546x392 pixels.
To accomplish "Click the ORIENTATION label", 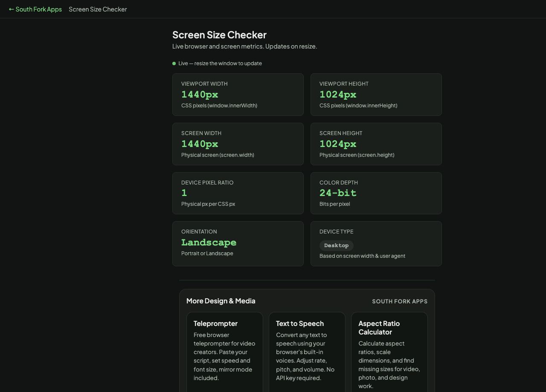I will pos(199,231).
